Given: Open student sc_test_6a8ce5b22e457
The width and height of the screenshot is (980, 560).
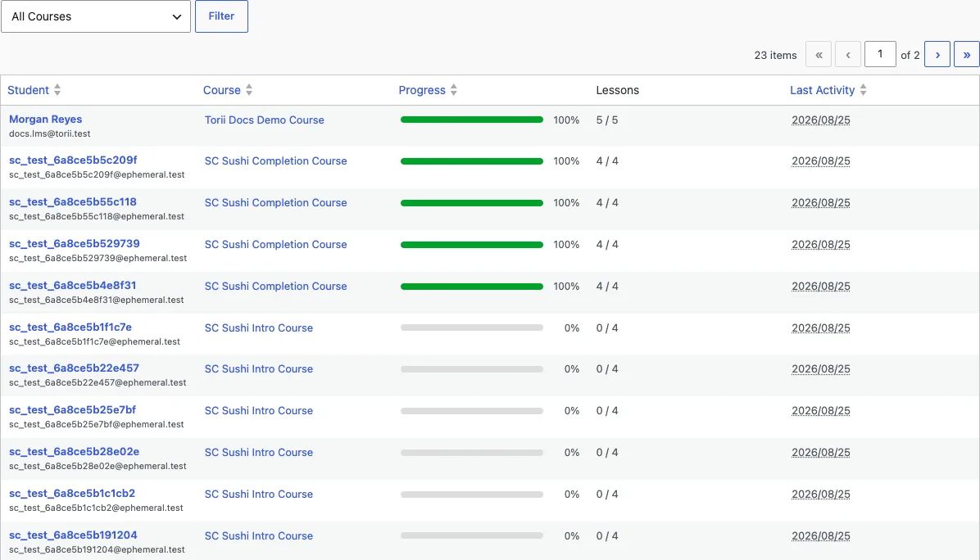Looking at the screenshot, I should coord(74,368).
